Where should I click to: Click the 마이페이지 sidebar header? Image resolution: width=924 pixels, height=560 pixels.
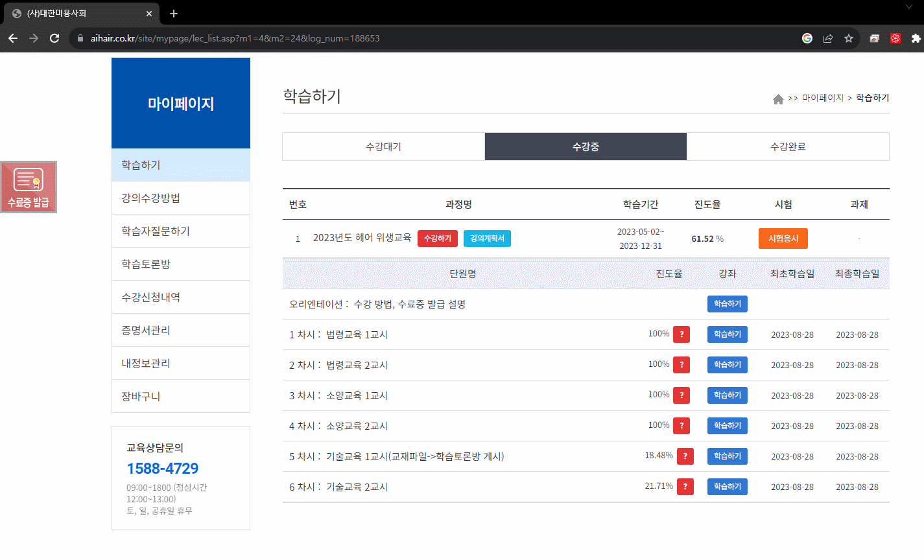pyautogui.click(x=181, y=103)
